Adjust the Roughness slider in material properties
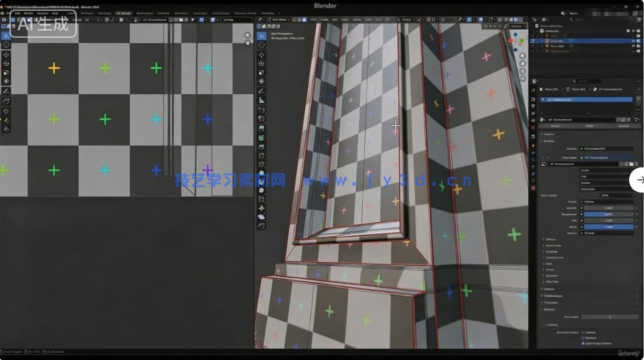The image size is (644, 360). click(x=608, y=214)
